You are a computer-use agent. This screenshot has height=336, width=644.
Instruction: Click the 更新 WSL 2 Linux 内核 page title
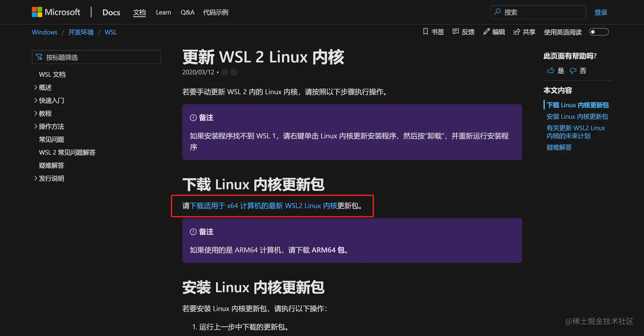(263, 57)
